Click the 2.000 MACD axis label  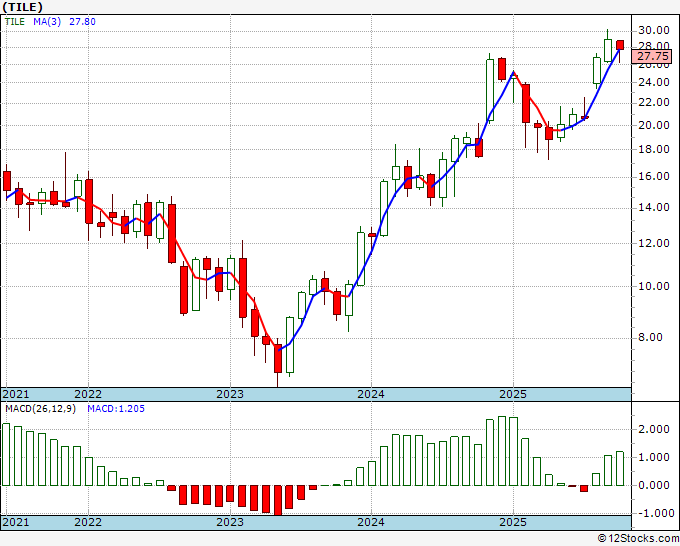click(x=653, y=429)
